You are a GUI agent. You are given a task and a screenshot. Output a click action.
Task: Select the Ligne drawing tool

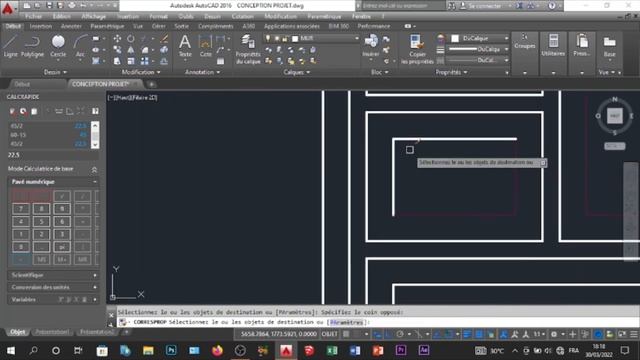[10, 46]
